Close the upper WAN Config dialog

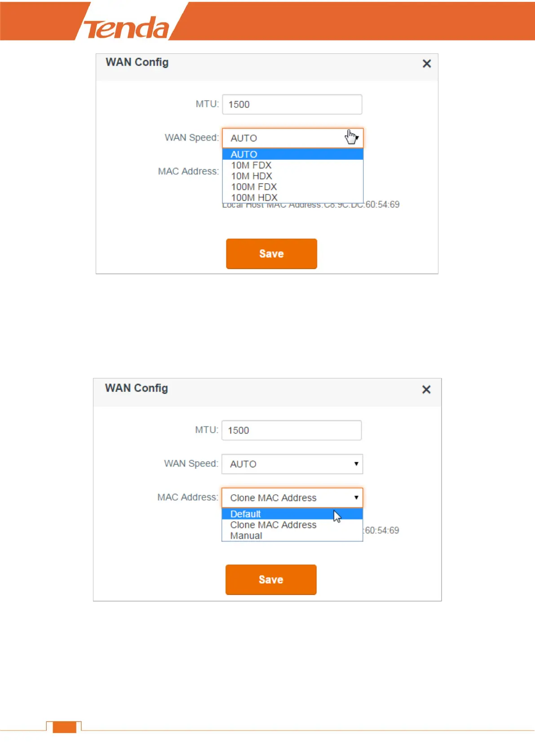[427, 64]
